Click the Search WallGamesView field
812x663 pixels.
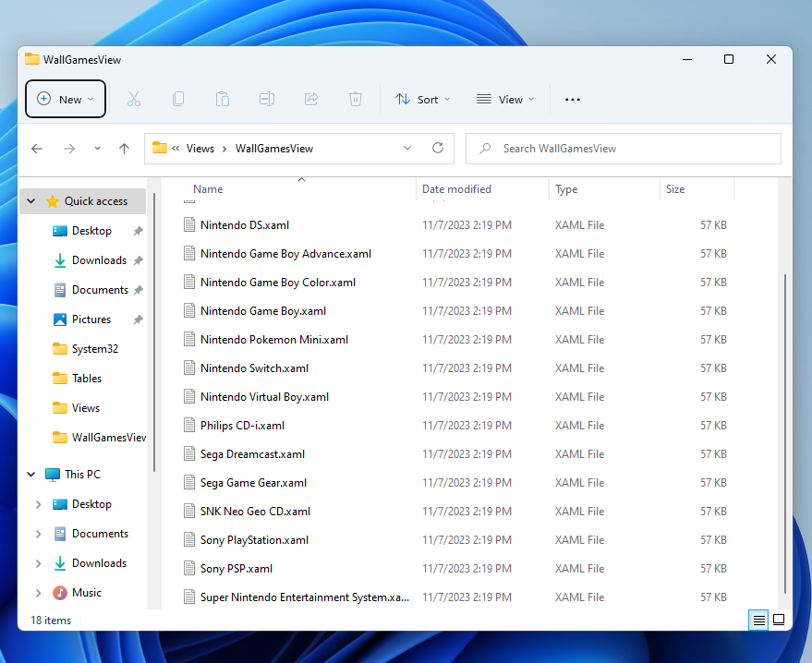point(623,149)
